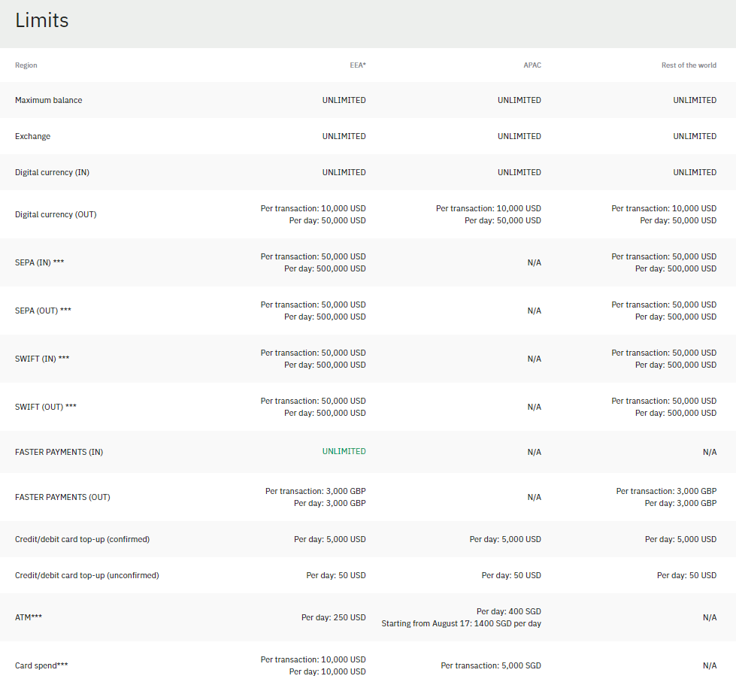This screenshot has height=700, width=736.
Task: Click the Limits page heading
Action: [42, 20]
